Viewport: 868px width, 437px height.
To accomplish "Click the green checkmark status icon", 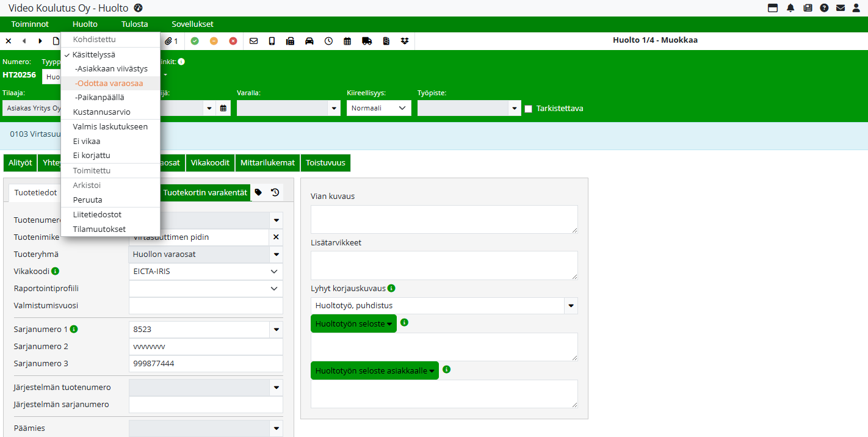I will click(x=195, y=41).
